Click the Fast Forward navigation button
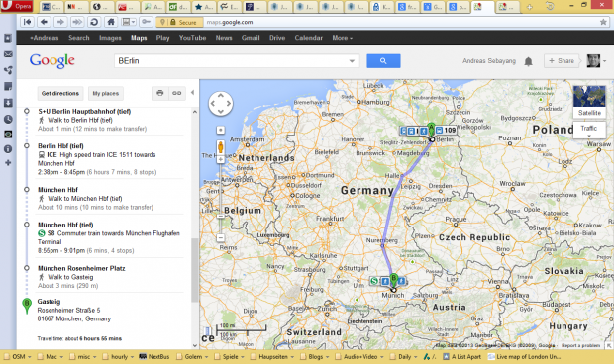 77,22
